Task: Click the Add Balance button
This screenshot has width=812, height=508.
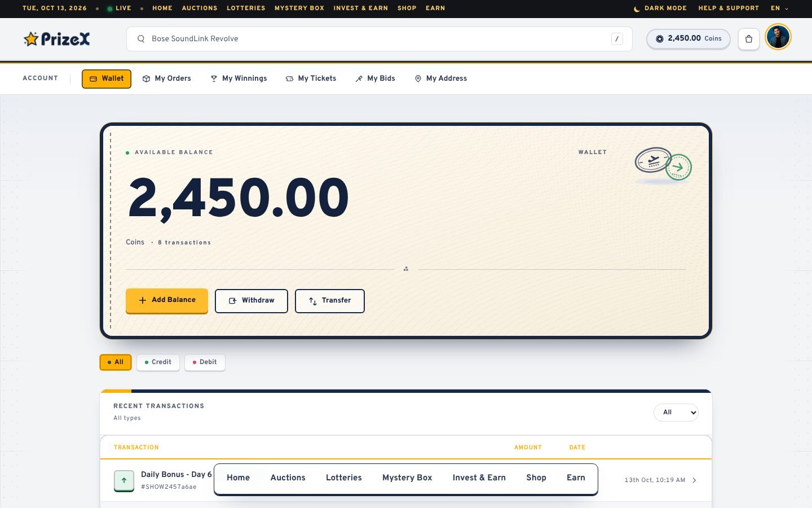Action: coord(167,300)
